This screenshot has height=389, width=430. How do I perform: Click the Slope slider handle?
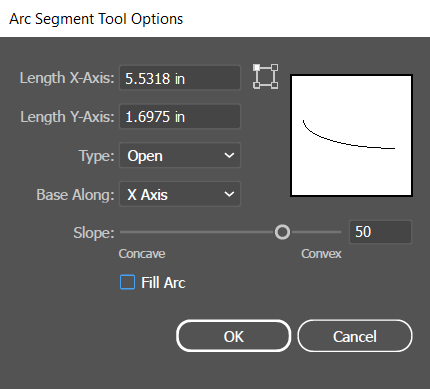(x=282, y=232)
